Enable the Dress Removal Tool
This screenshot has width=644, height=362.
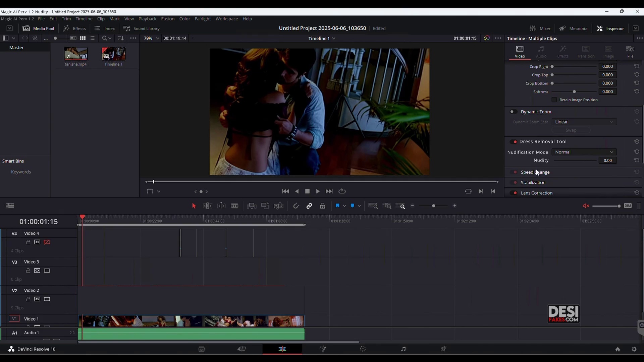(514, 142)
